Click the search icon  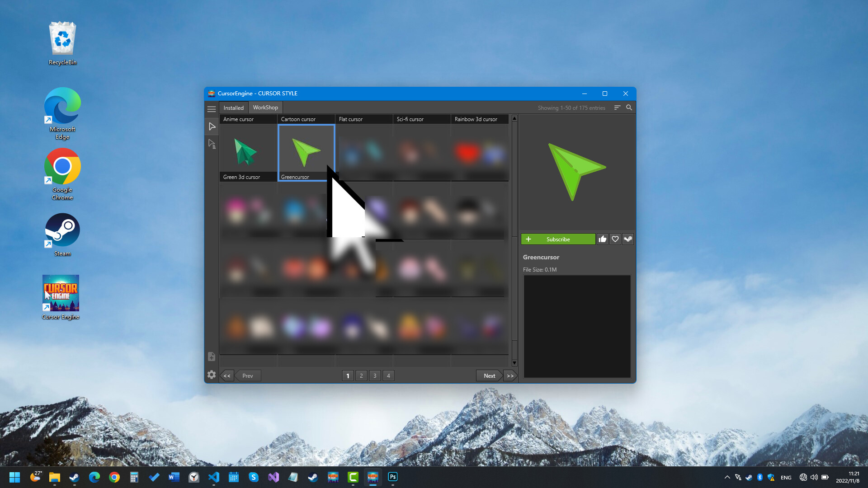tap(629, 107)
